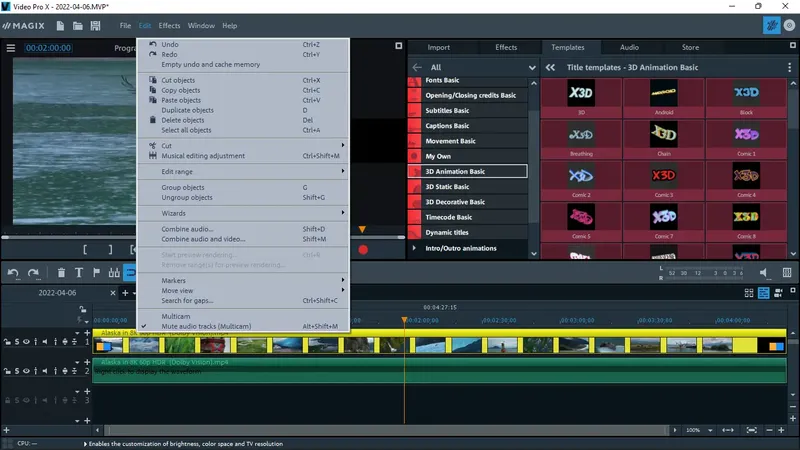The width and height of the screenshot is (800, 450).
Task: Open the Markers submenu
Action: (x=243, y=281)
